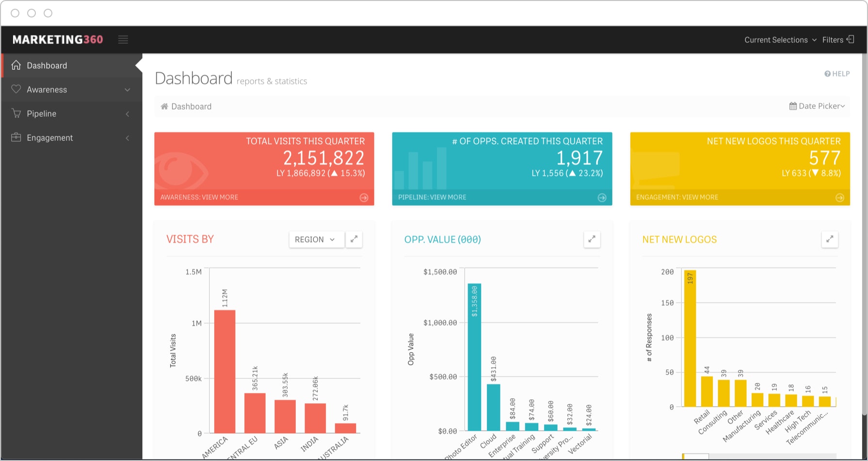Viewport: 868px width, 461px height.
Task: Click the arrow icon on Pipeline card
Action: pyautogui.click(x=602, y=198)
